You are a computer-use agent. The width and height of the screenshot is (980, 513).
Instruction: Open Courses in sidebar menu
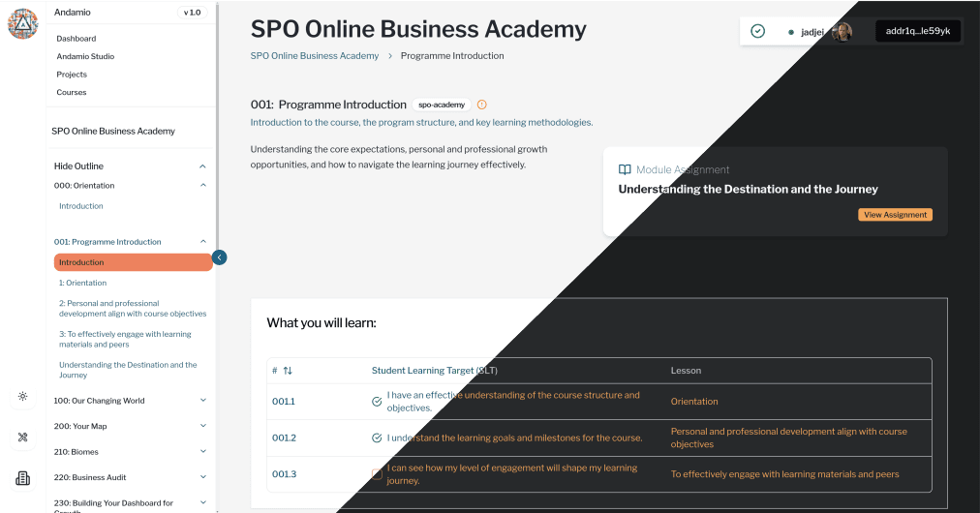click(72, 92)
